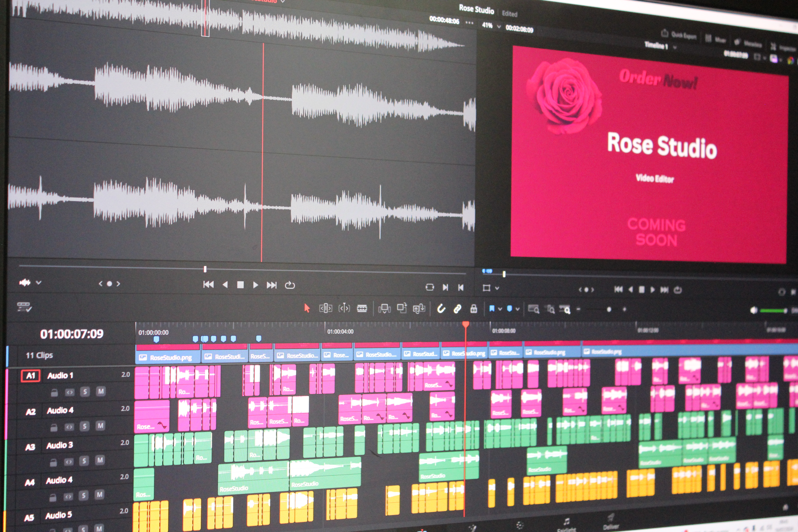
Task: Click the Overwrite Clip tool
Action: (x=402, y=308)
